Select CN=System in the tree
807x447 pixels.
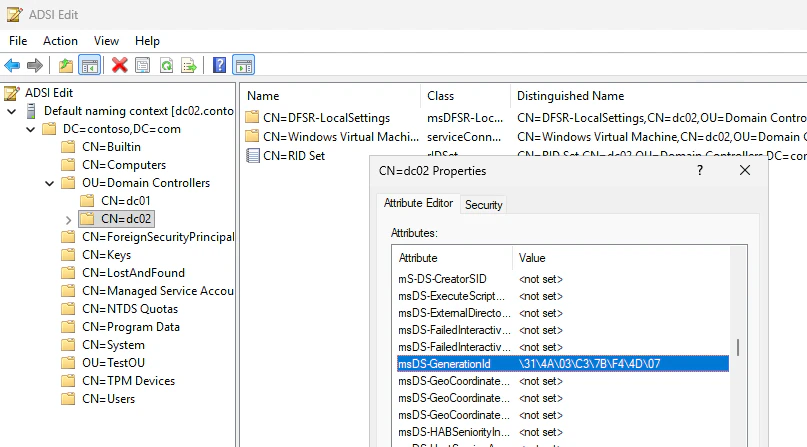(x=113, y=345)
